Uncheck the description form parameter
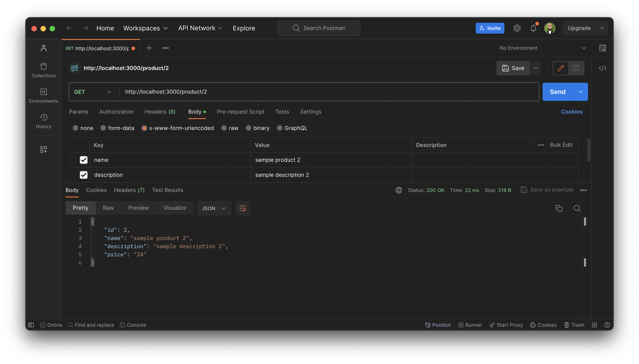639x364 pixels. point(83,175)
